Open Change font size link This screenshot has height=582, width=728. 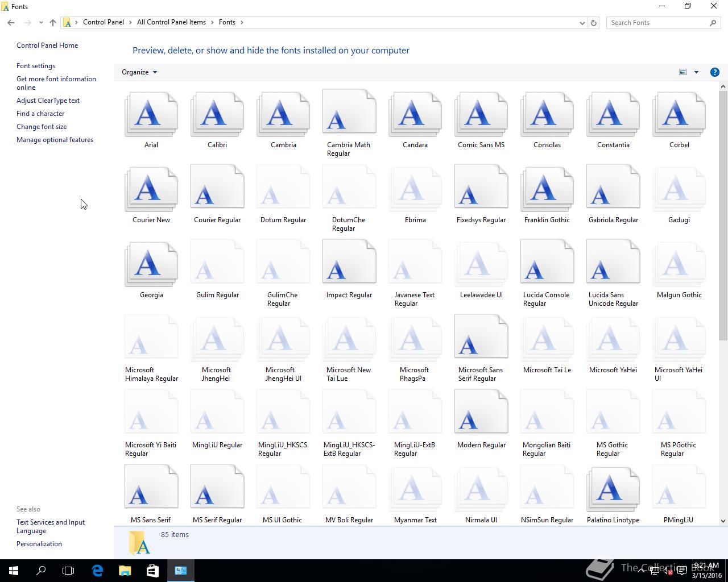[x=42, y=127]
